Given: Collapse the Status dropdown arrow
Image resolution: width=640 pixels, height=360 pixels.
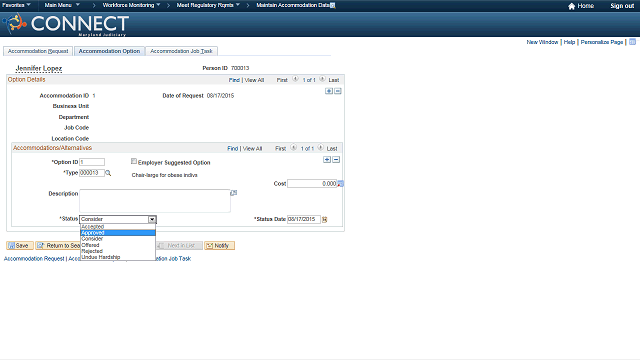Looking at the screenshot, I should point(152,219).
